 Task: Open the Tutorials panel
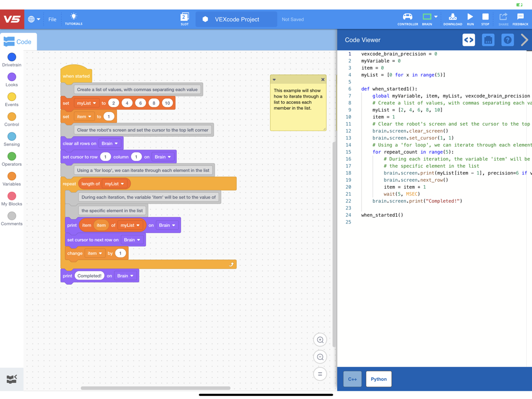click(x=73, y=18)
